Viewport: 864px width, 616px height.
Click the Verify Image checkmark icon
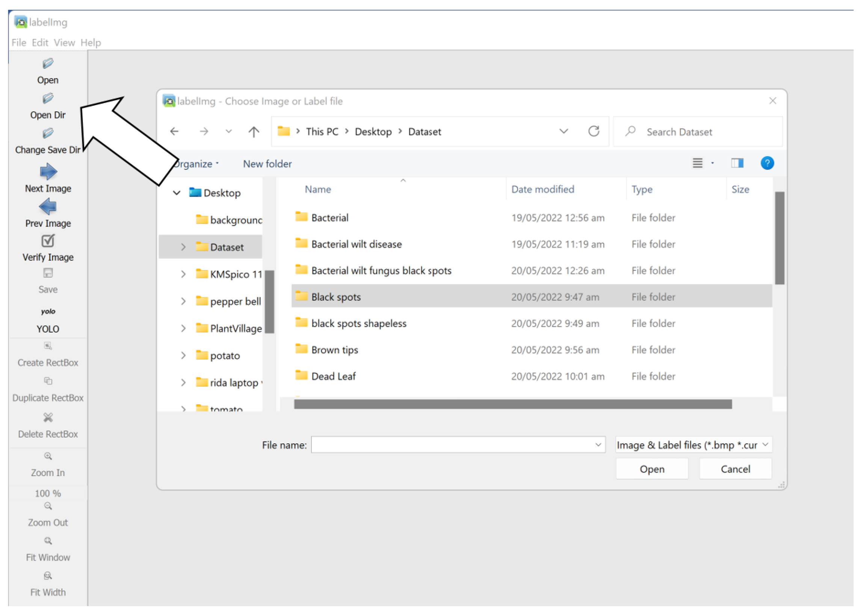(48, 241)
